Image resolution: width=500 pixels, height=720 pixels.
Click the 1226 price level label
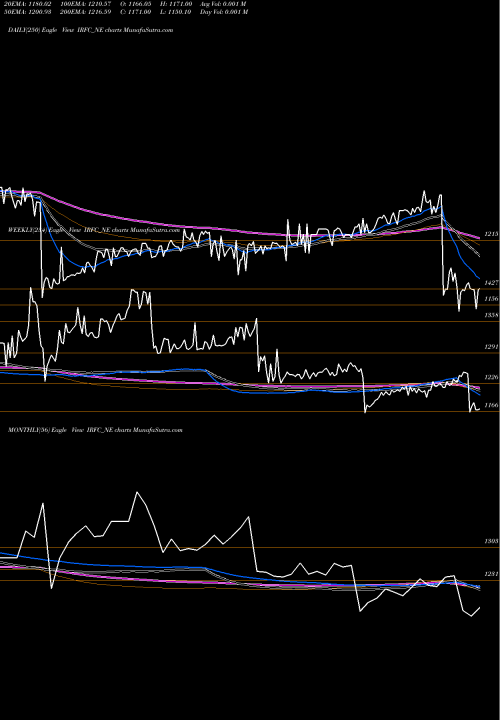tap(491, 377)
